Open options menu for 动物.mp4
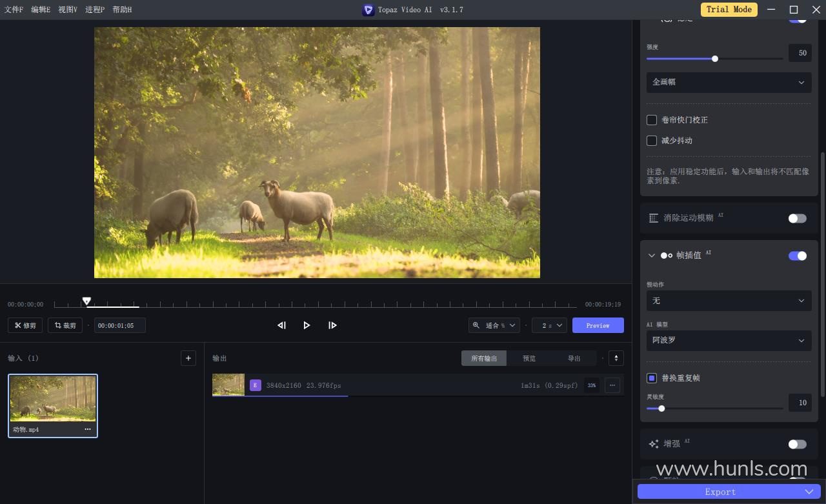The width and height of the screenshot is (826, 504). click(x=88, y=429)
